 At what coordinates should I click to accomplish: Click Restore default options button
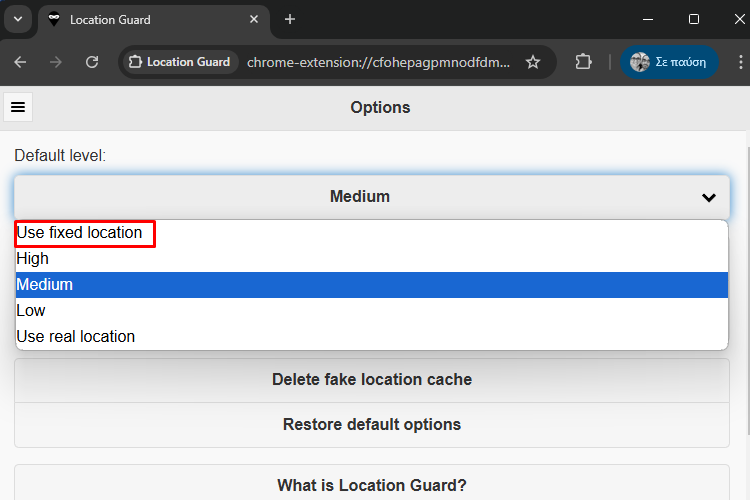point(372,425)
